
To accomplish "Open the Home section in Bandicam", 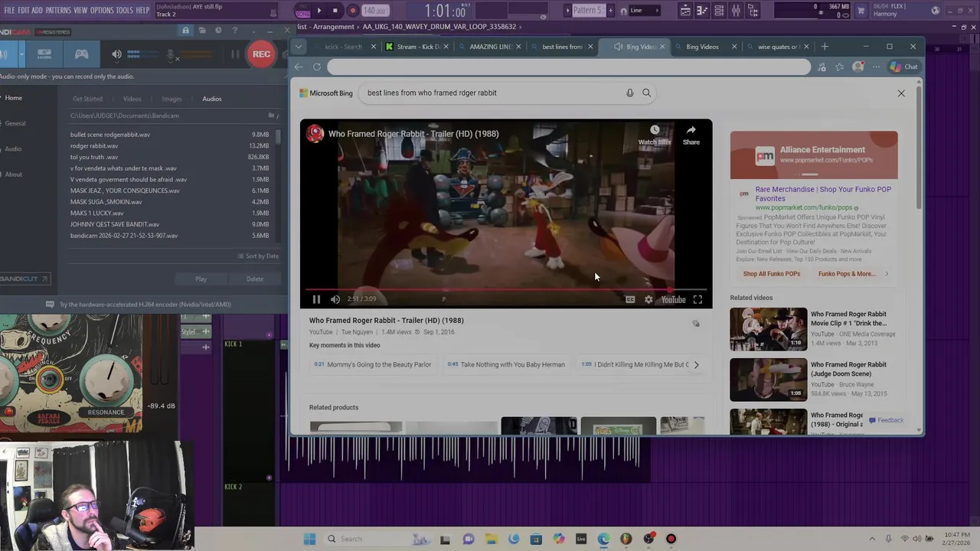I will click(13, 98).
